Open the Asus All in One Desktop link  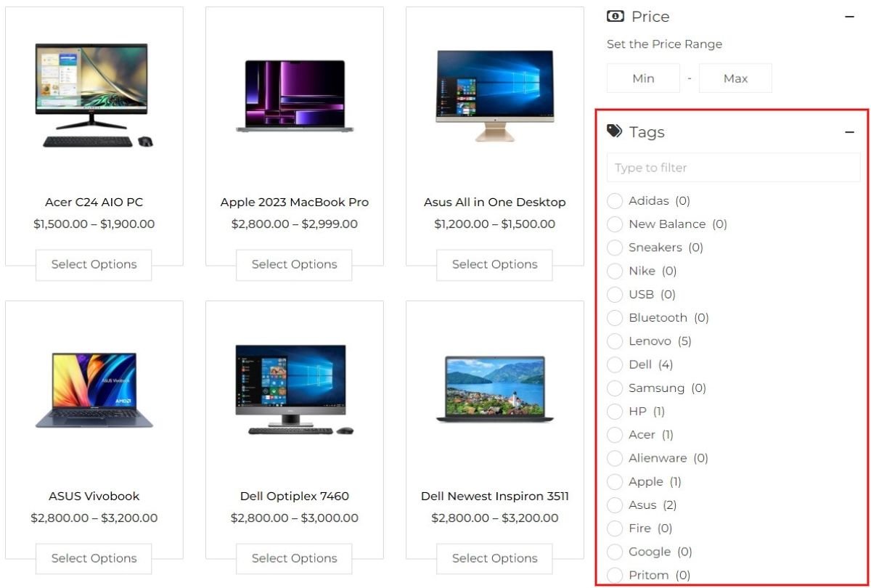(x=495, y=203)
